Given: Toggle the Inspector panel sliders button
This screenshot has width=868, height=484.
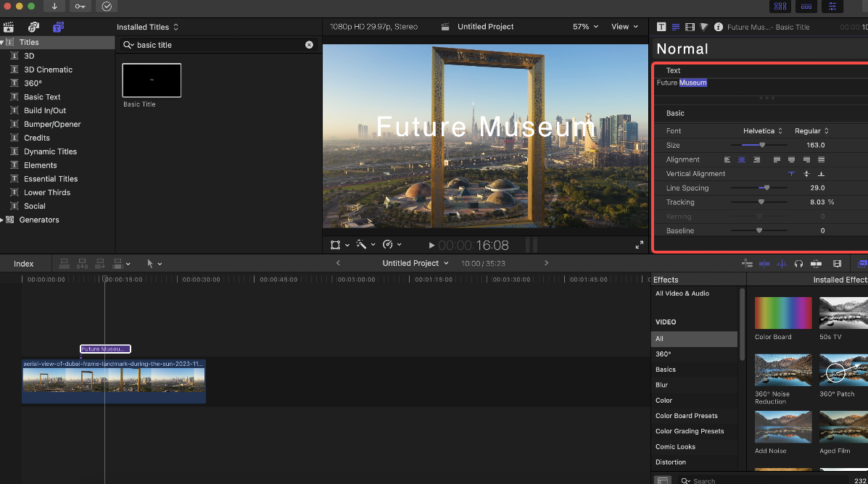Looking at the screenshot, I should pos(832,7).
